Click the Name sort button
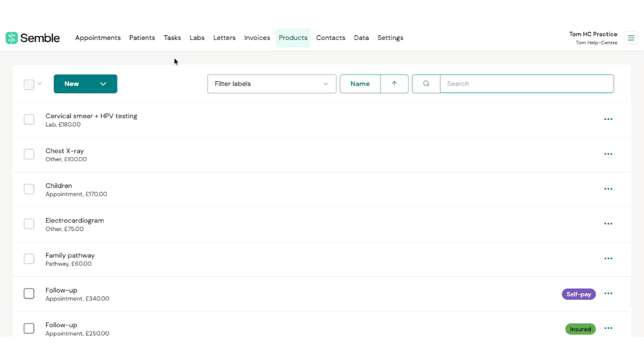 360,84
